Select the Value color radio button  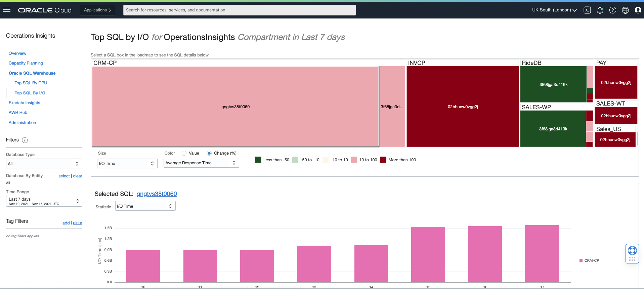click(x=184, y=153)
